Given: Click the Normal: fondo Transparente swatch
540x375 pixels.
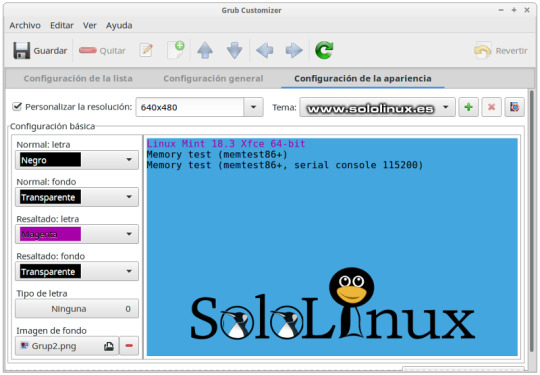Looking at the screenshot, I should (x=50, y=197).
